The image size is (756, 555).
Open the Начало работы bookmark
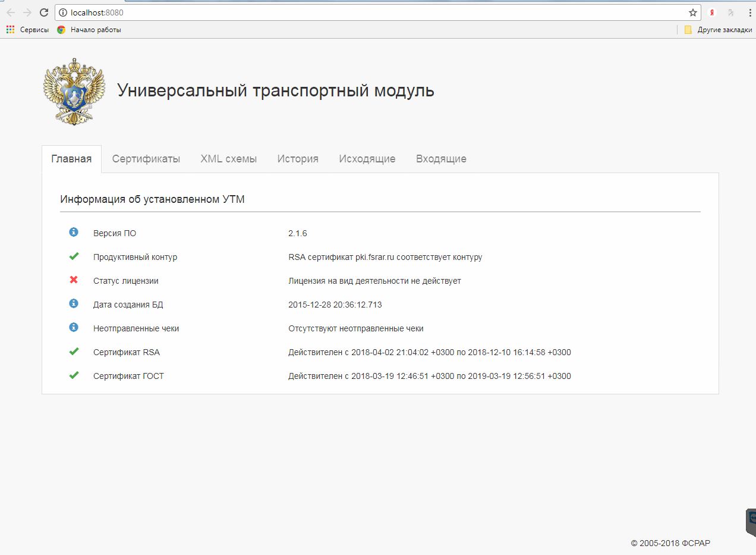point(89,30)
